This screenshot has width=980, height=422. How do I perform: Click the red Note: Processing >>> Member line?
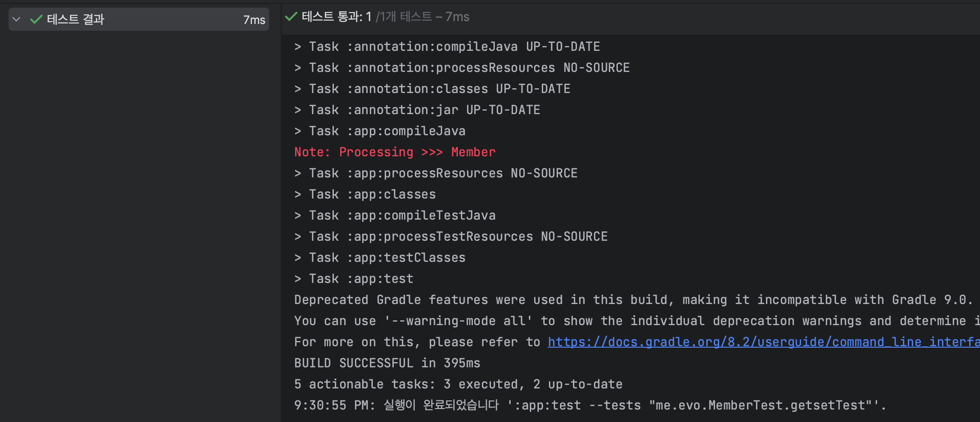pos(395,152)
